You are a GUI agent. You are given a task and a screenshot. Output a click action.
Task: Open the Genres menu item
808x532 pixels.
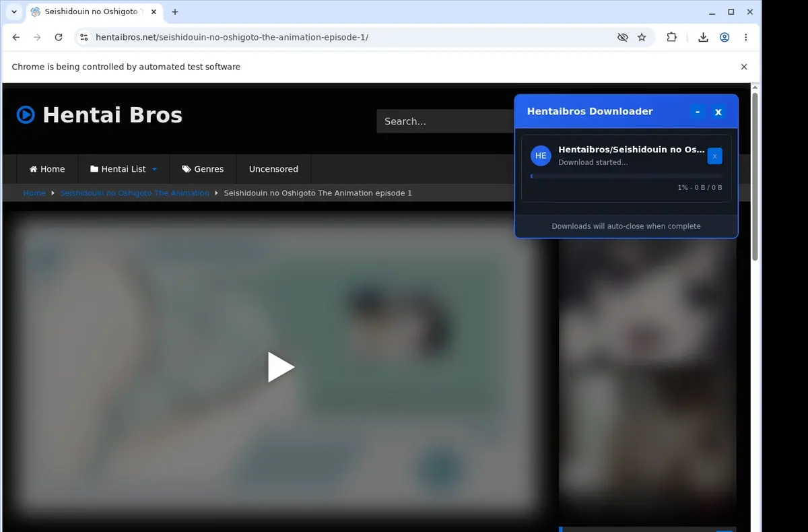[203, 169]
